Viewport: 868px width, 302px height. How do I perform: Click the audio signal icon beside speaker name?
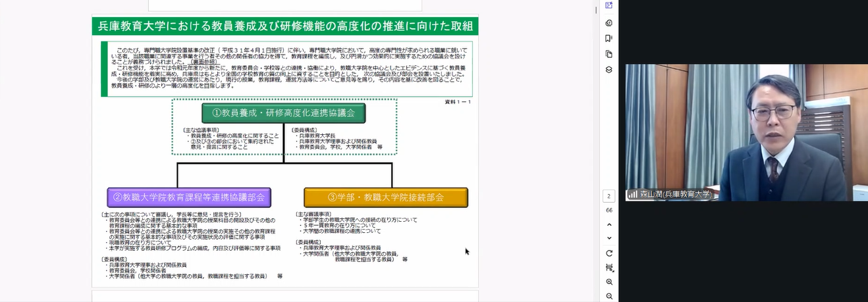[633, 194]
